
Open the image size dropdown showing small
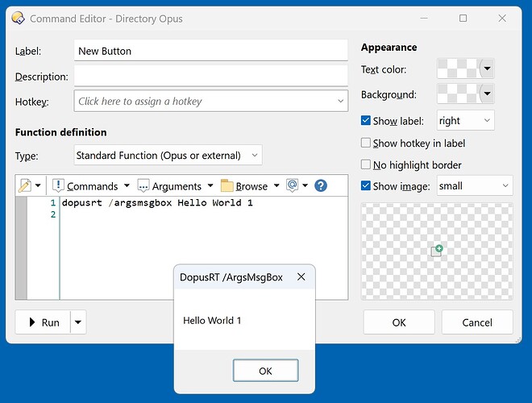click(x=475, y=185)
